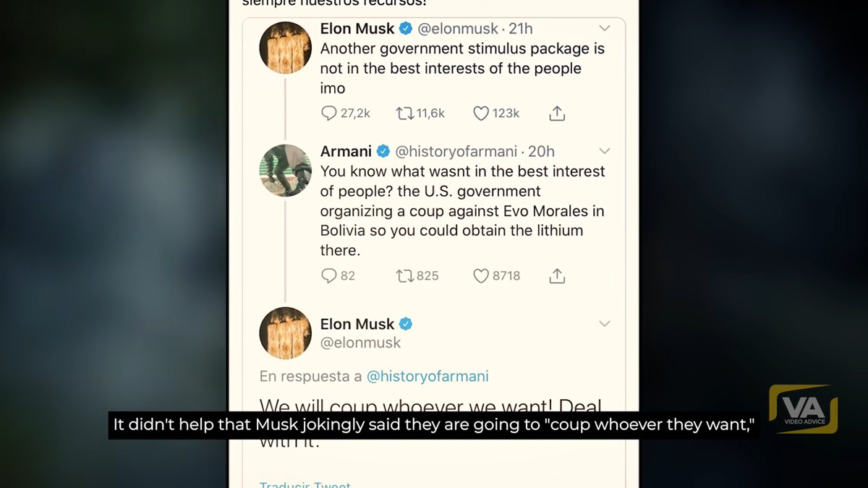Screen dimensions: 868x488
Task: Like Elon Musk's stimulus package tweet
Action: click(x=481, y=114)
